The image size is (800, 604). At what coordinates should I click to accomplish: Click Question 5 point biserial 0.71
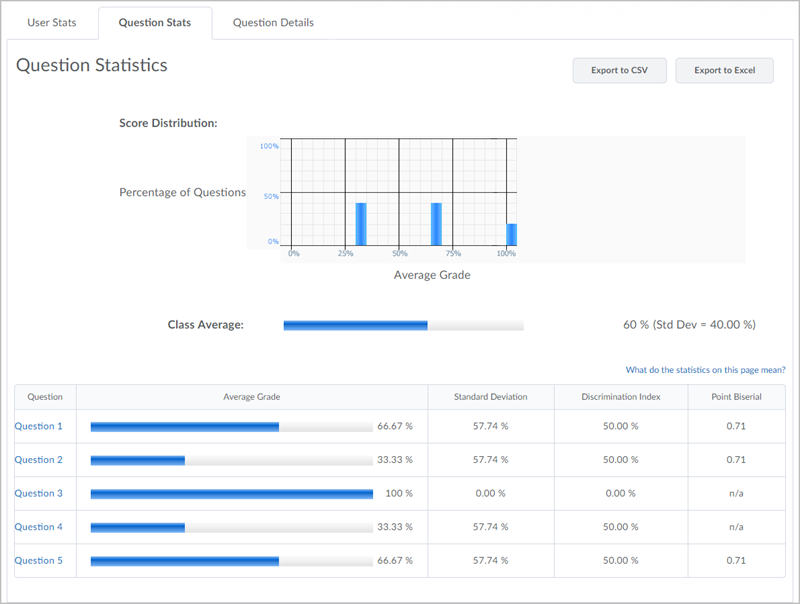tap(736, 561)
